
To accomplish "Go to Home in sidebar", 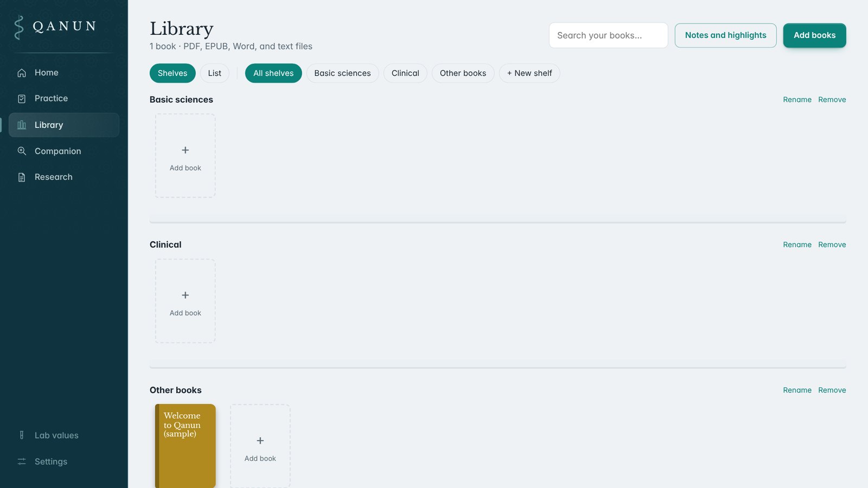I will [47, 73].
